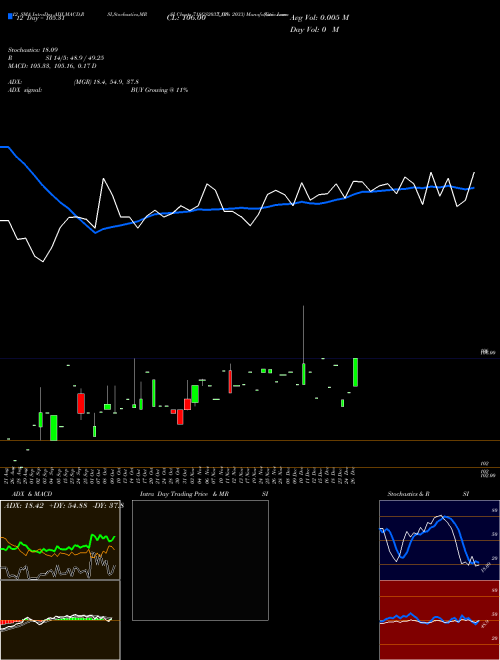Open the ADX indicator chart panel
The height and width of the screenshot is (660, 500).
[60, 540]
